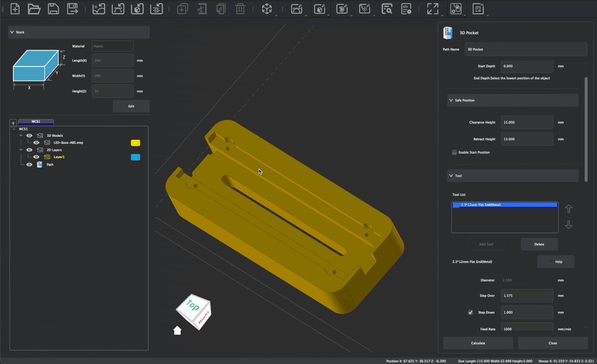597x364 pixels.
Task: Open a project with the folder icon
Action: tap(34, 8)
